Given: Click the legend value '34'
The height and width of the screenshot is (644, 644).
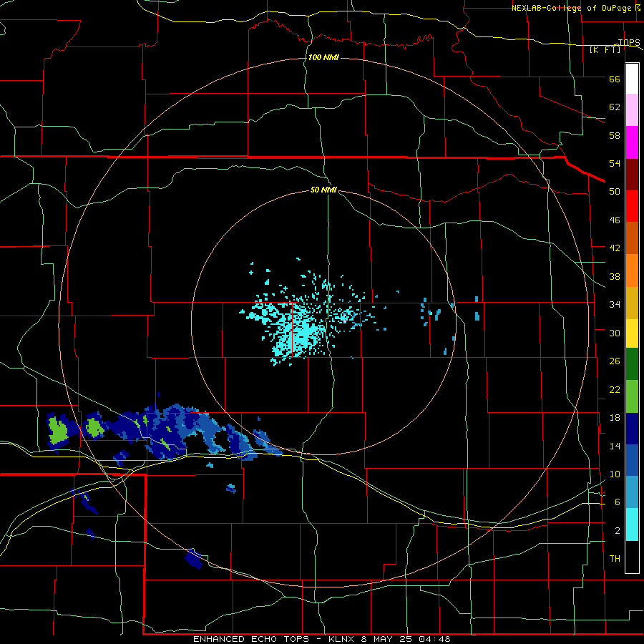Looking at the screenshot, I should (x=615, y=305).
